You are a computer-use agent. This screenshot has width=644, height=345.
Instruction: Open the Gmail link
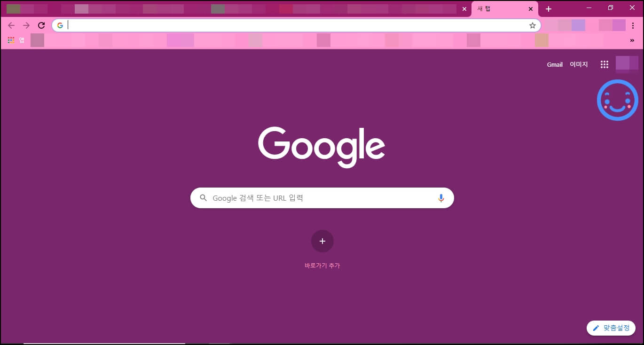tap(555, 64)
